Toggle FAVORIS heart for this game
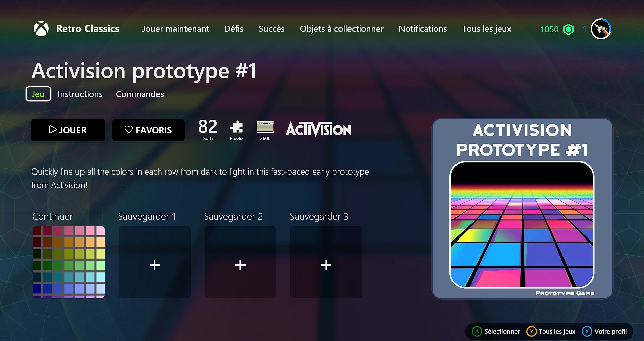Image resolution: width=644 pixels, height=341 pixels. click(148, 130)
